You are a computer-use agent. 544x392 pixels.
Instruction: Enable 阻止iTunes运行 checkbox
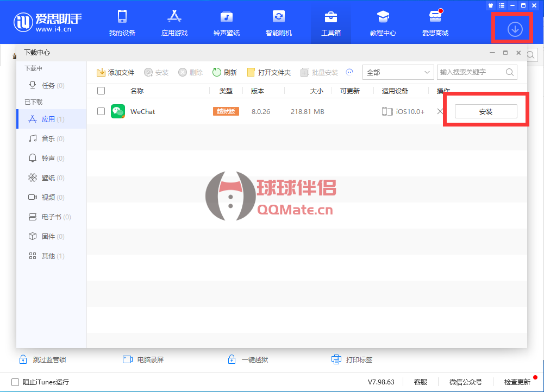[15, 382]
